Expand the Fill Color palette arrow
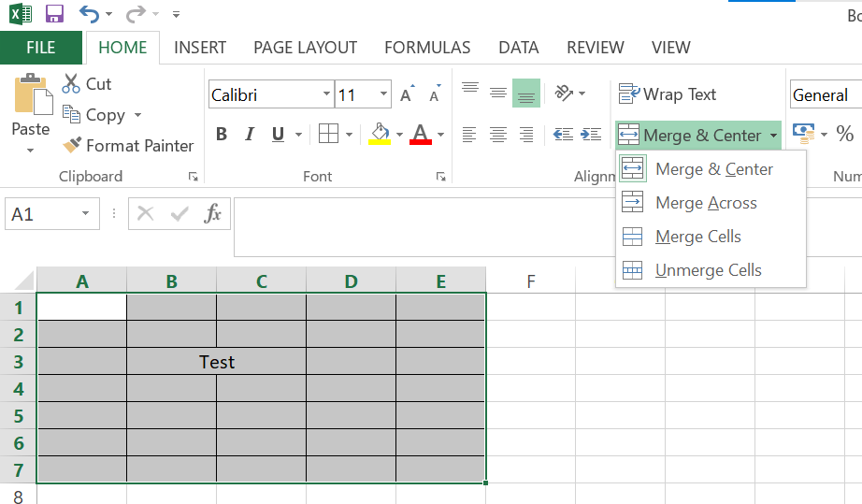This screenshot has width=862, height=504. click(399, 134)
